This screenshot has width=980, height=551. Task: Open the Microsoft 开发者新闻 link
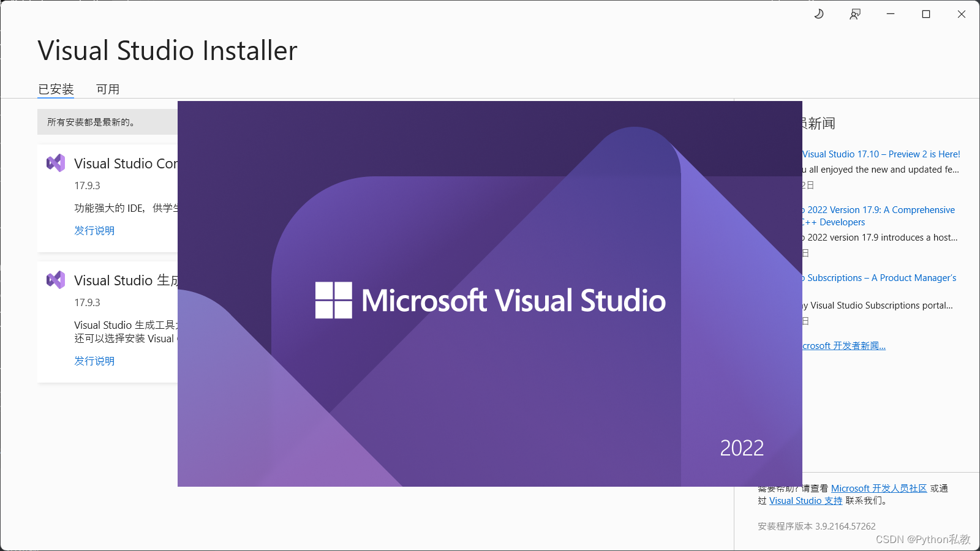(x=844, y=346)
